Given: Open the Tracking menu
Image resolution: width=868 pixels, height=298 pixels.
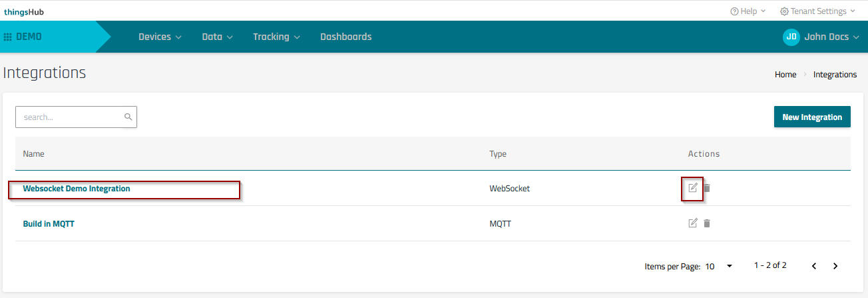Looking at the screenshot, I should [276, 37].
